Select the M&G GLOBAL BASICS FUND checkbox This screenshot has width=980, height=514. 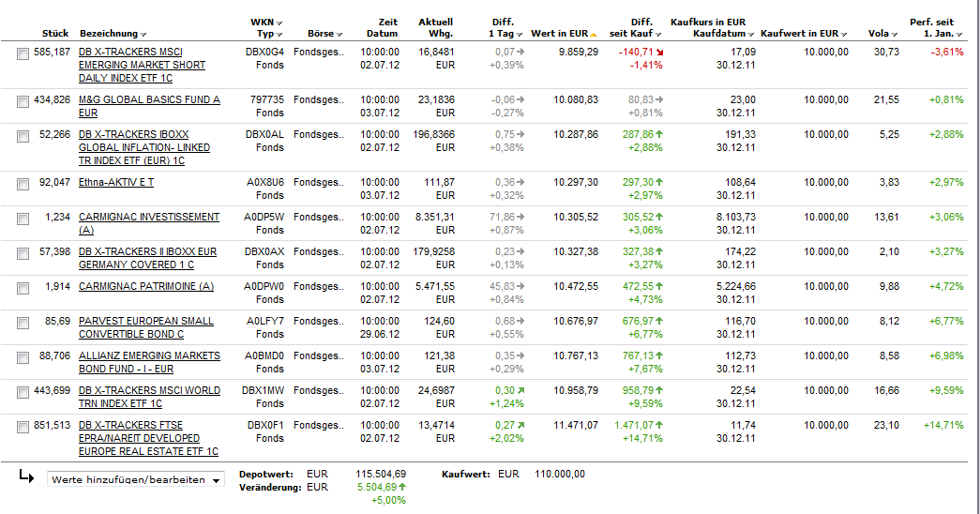tap(23, 102)
